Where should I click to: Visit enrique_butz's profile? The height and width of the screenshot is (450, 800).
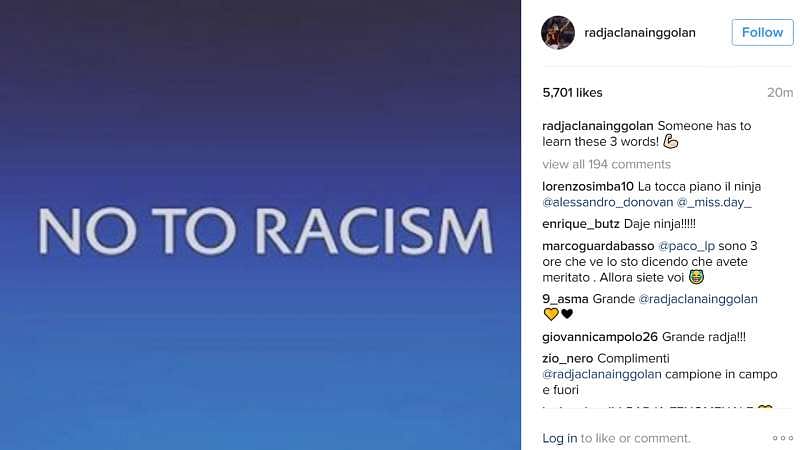pyautogui.click(x=581, y=224)
